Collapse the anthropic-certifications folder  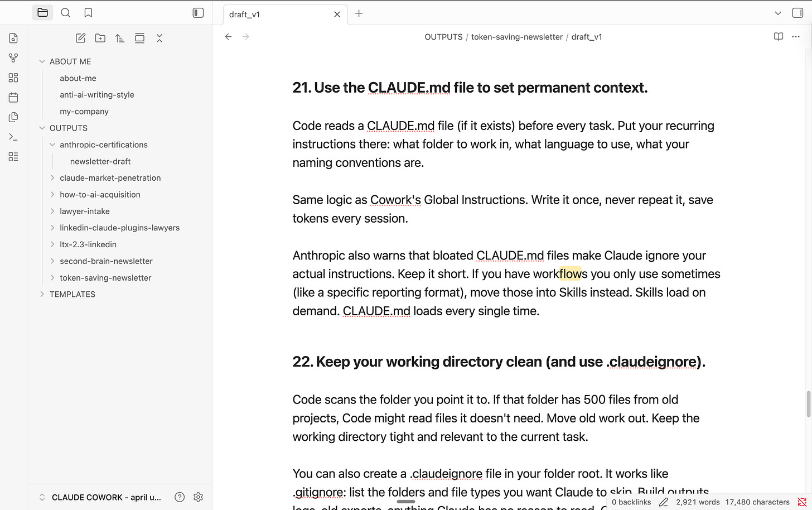tap(52, 145)
